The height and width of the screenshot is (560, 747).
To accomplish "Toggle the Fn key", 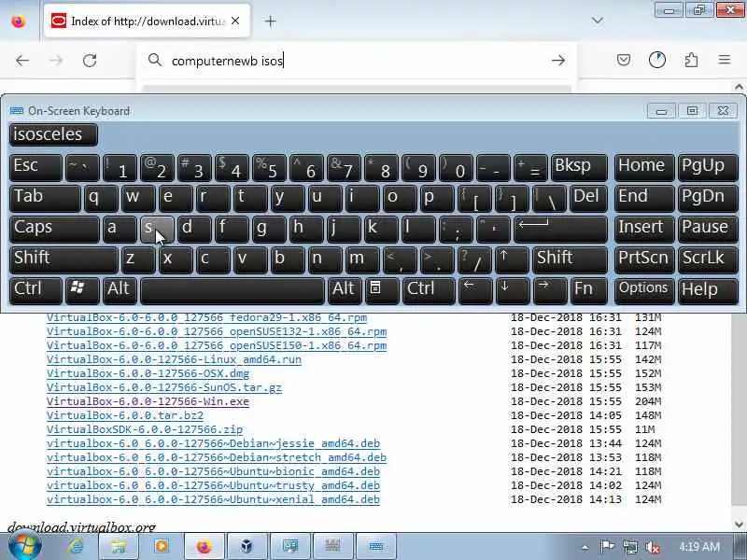I will click(x=588, y=290).
